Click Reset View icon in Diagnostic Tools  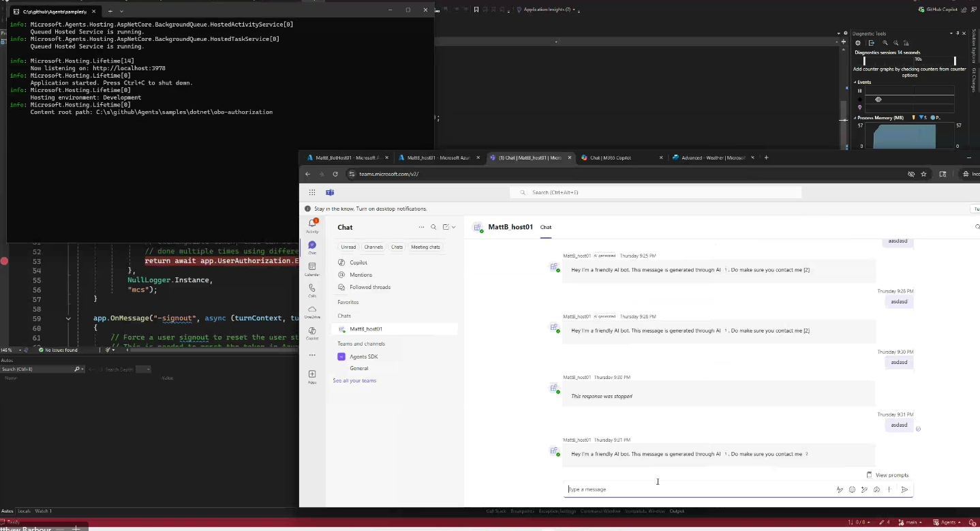point(908,43)
